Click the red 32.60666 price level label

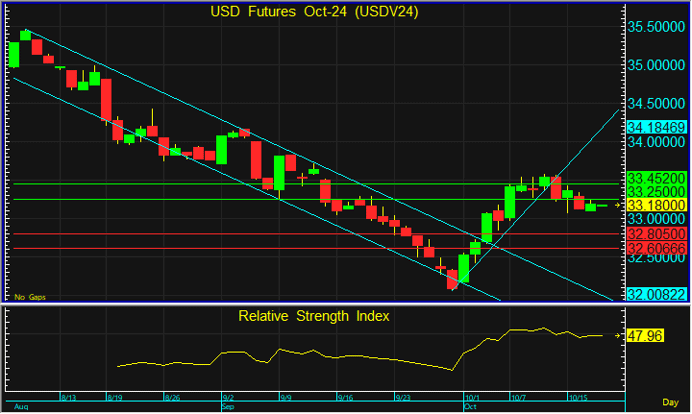(x=653, y=247)
